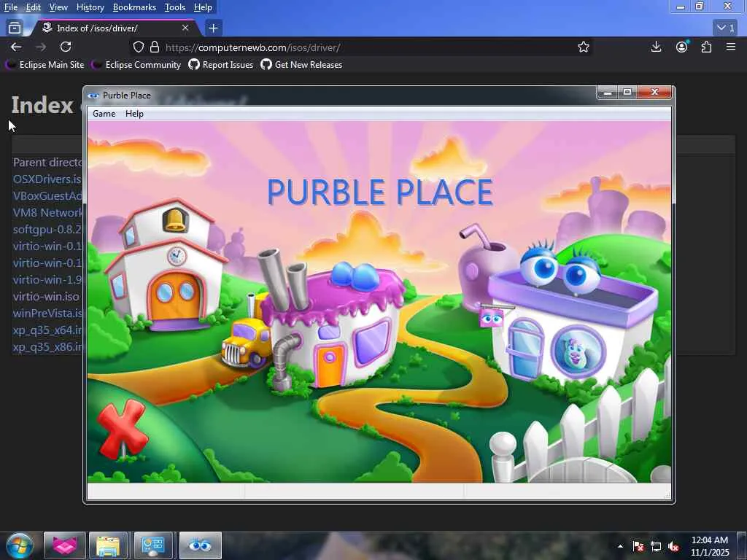Open Report Issues bookmark

221,65
